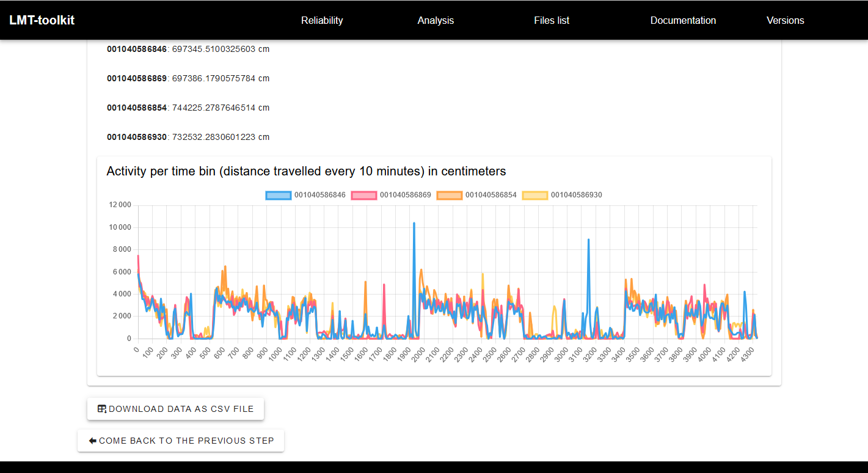Open the Files list page
The image size is (868, 473).
[552, 20]
